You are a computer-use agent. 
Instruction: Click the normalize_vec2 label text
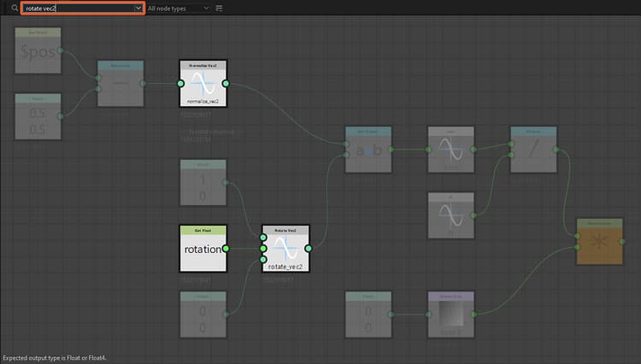click(x=203, y=102)
